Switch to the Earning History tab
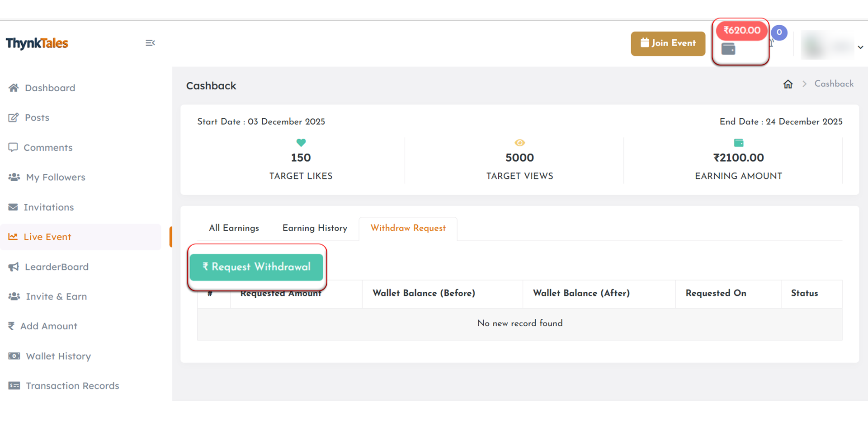This screenshot has width=868, height=421. pos(315,228)
